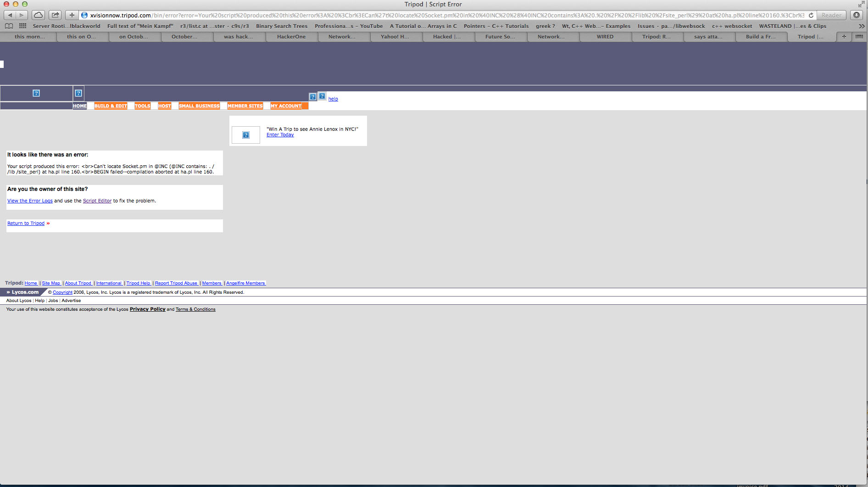Switch to the Future So... tab

click(x=500, y=37)
